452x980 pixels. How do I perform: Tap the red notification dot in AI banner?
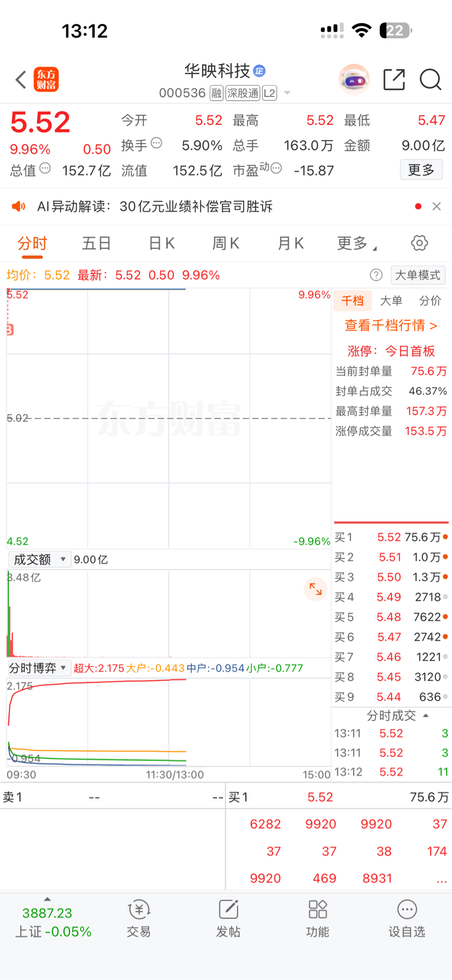point(418,206)
